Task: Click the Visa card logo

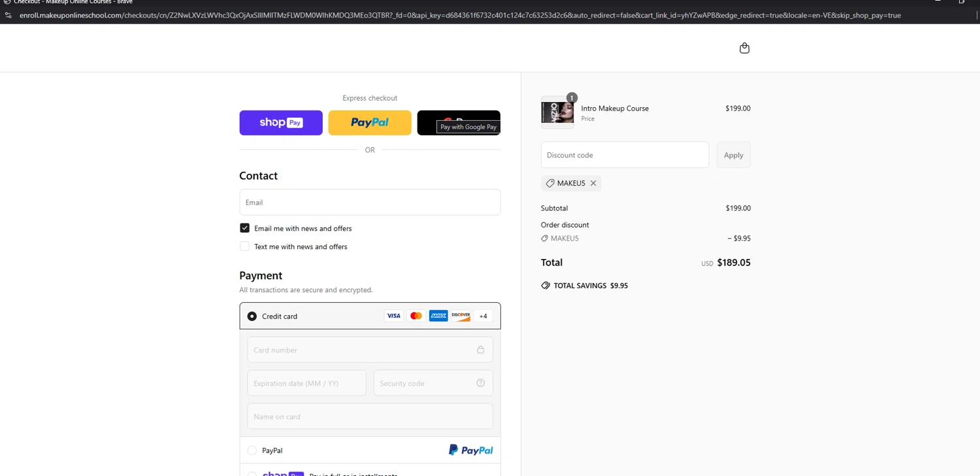Action: (393, 316)
